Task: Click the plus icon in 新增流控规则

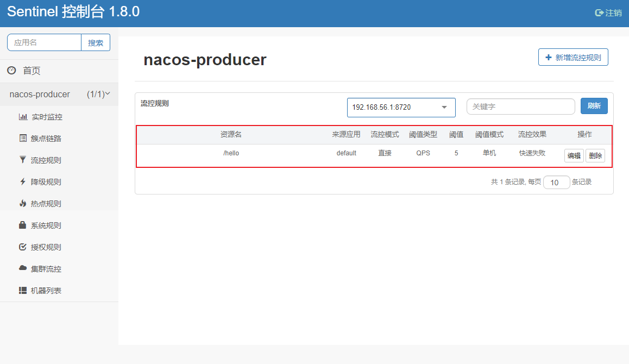Action: coord(549,58)
